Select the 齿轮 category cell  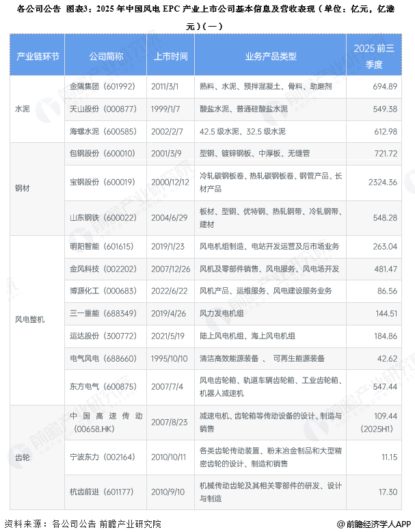pyautogui.click(x=23, y=456)
